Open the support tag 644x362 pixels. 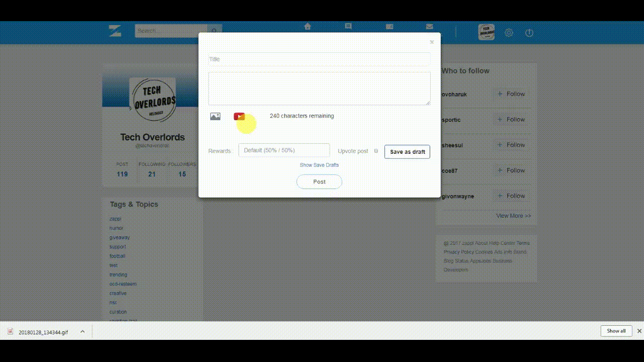point(118,247)
